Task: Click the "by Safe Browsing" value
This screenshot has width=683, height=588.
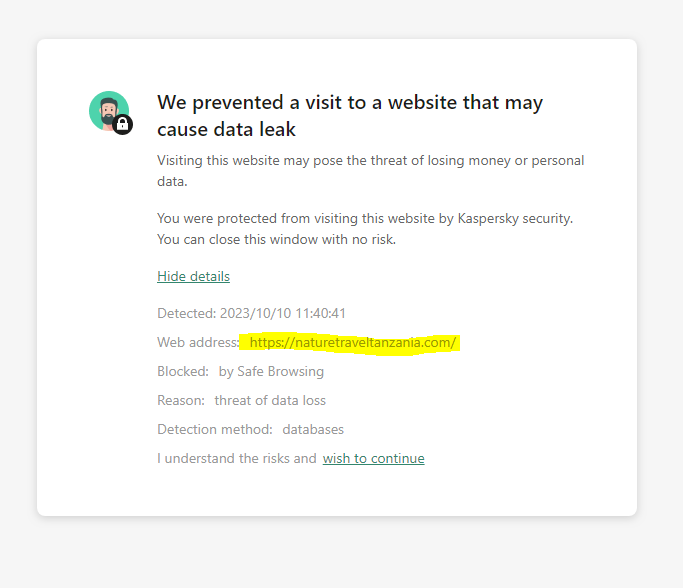Action: coord(271,371)
